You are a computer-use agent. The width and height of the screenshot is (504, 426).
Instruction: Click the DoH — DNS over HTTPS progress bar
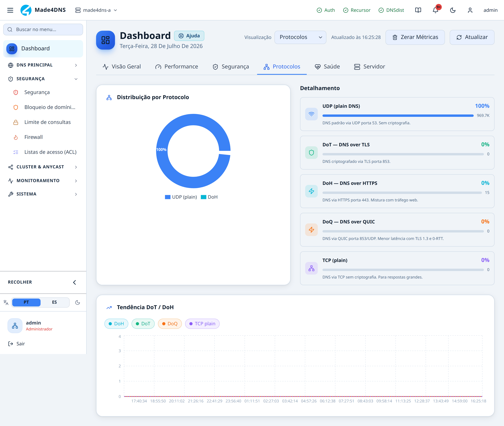tap(402, 193)
